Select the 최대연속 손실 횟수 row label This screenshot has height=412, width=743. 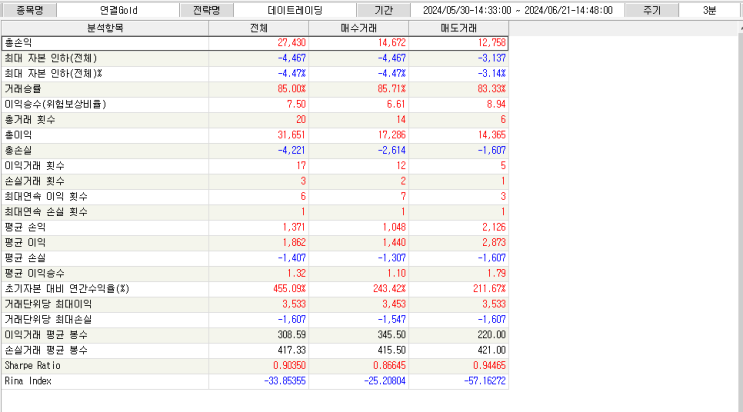pyautogui.click(x=46, y=211)
